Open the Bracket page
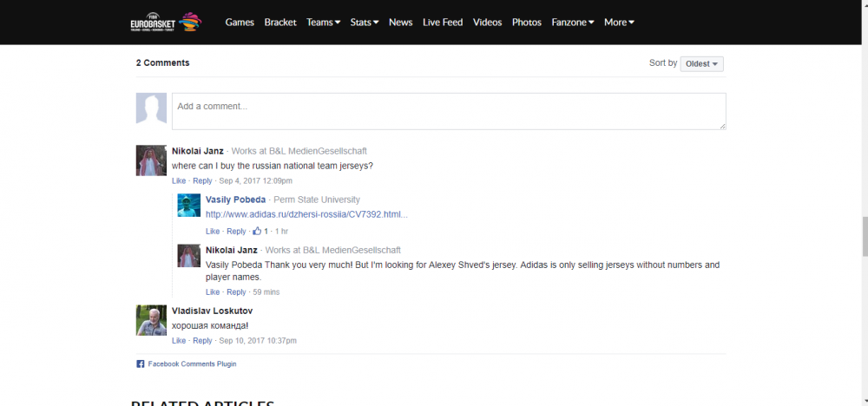Viewport: 868px width, 406px height. (x=280, y=23)
